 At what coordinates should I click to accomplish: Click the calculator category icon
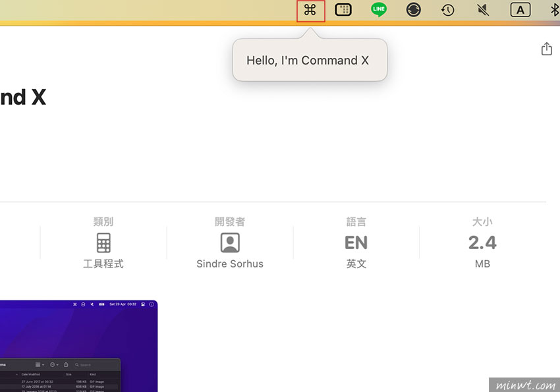[x=103, y=242]
